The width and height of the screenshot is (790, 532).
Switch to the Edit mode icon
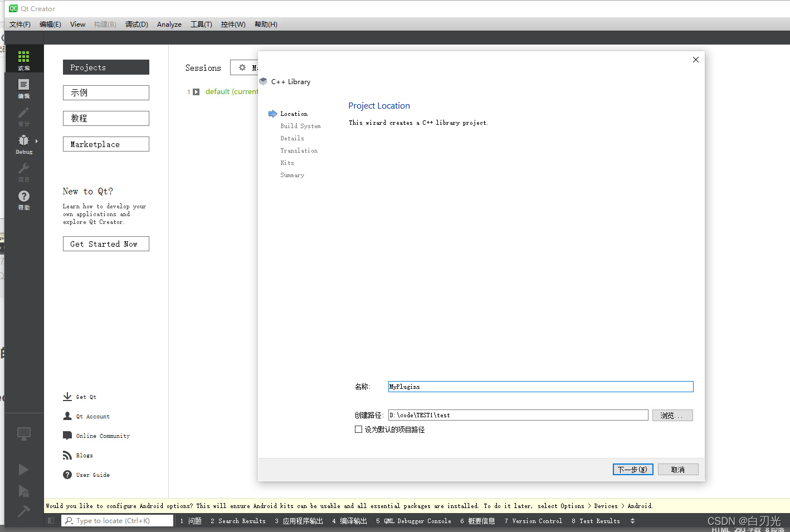point(23,85)
